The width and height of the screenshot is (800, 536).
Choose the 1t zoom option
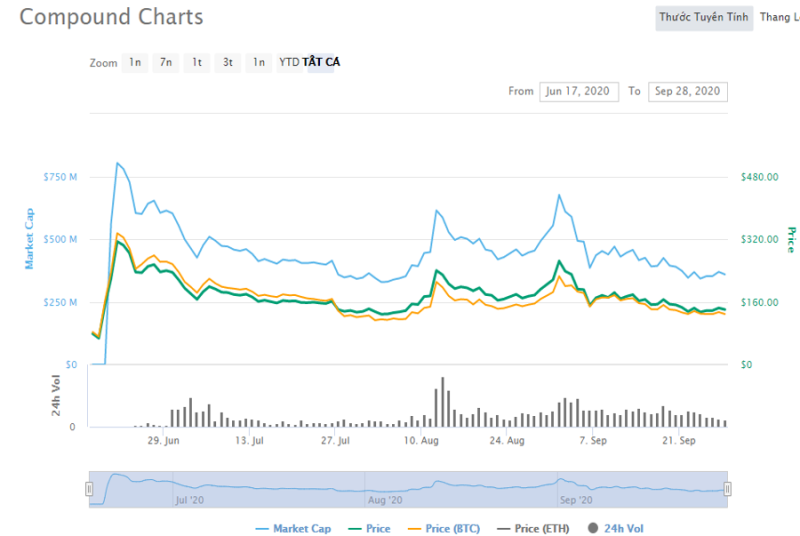(197, 63)
